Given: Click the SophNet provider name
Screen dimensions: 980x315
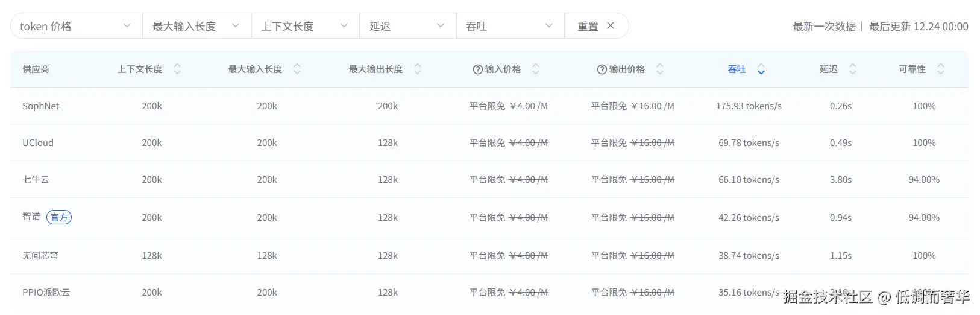Looking at the screenshot, I should 41,106.
